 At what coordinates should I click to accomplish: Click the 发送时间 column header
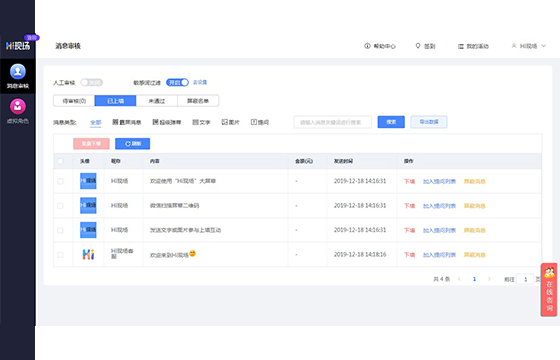click(343, 161)
